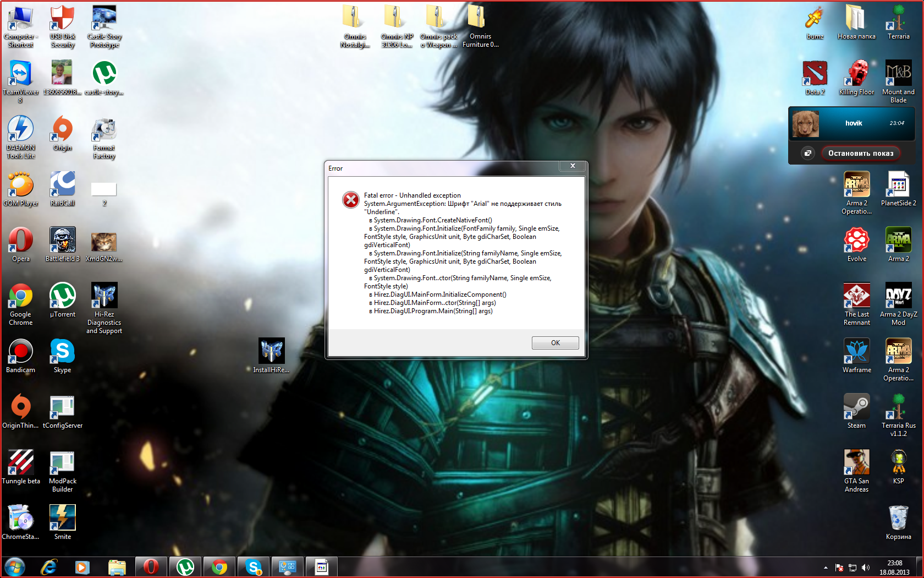924x578 pixels.
Task: Launch Castle Story Prototype shortcut
Action: 105,26
